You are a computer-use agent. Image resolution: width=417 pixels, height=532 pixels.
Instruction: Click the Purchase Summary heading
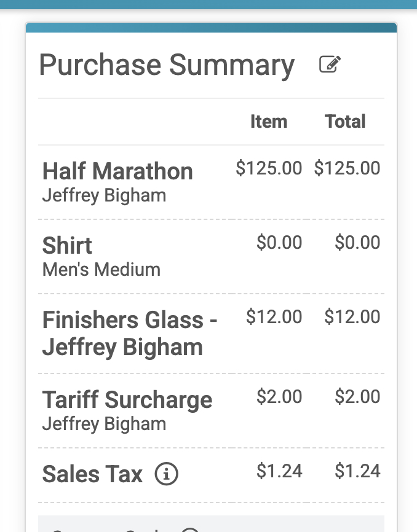tap(167, 65)
